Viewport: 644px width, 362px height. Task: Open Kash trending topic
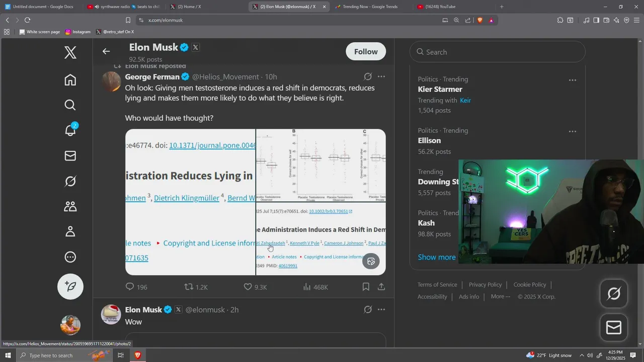coord(426,223)
